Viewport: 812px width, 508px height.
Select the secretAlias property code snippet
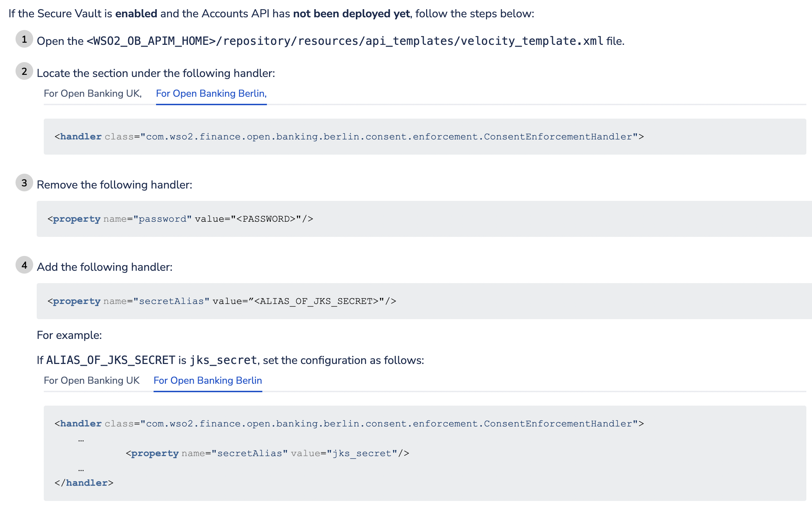222,301
